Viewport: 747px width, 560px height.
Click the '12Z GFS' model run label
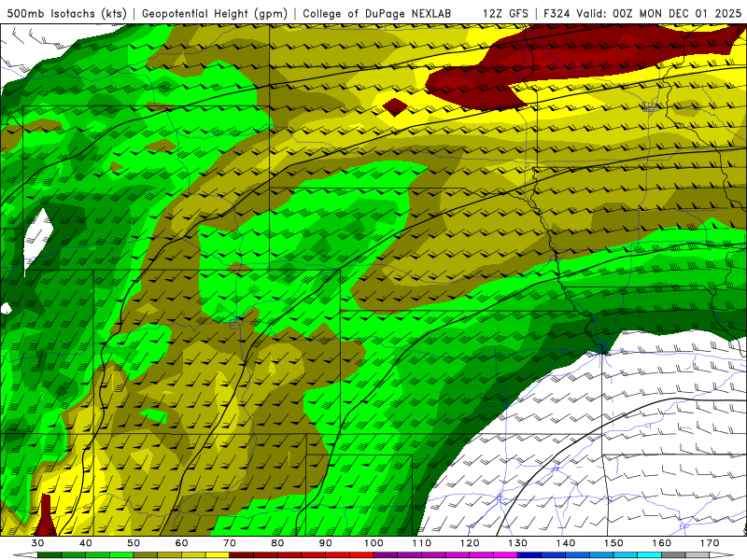point(505,14)
